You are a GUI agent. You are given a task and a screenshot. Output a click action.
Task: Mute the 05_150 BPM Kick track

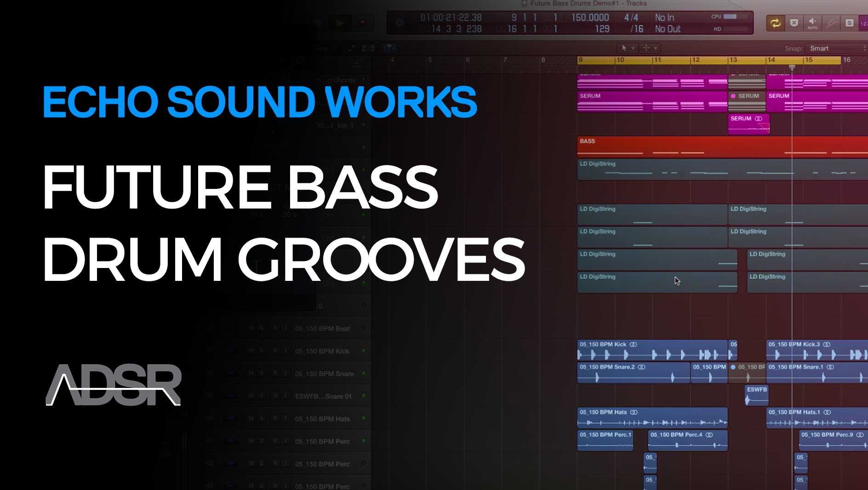[x=251, y=351]
